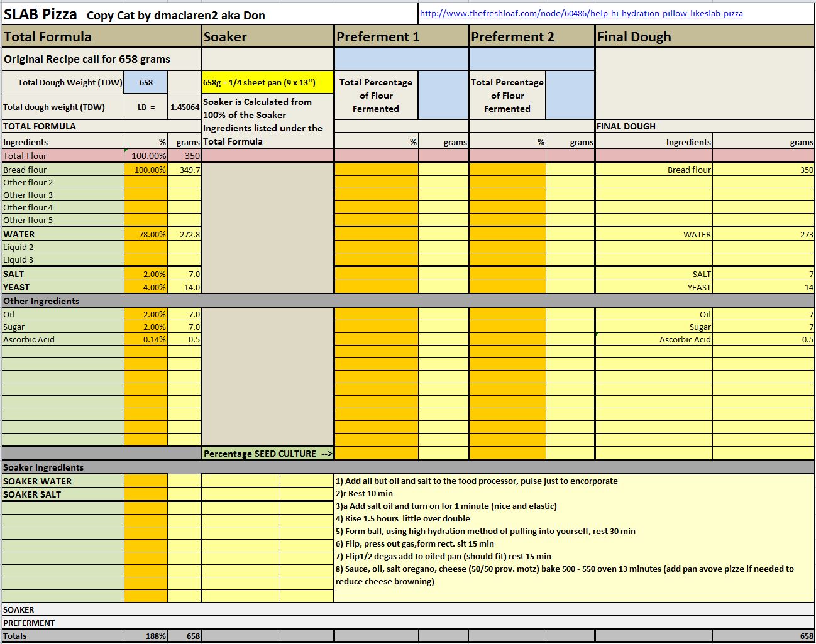Select the Final Dough section header
The image size is (816, 644).
pyautogui.click(x=704, y=37)
